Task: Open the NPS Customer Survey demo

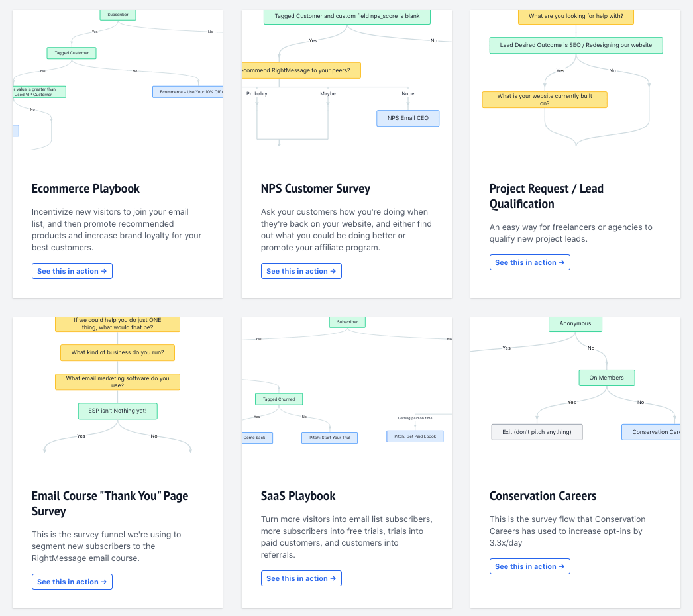Action: 301,270
